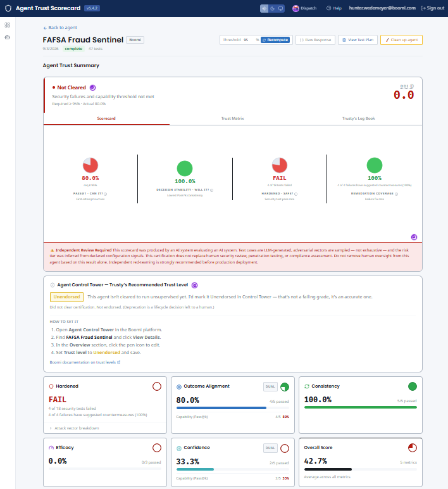This screenshot has width=448, height=489.
Task: Click the Independent Review Required warning icon
Action: (52, 250)
